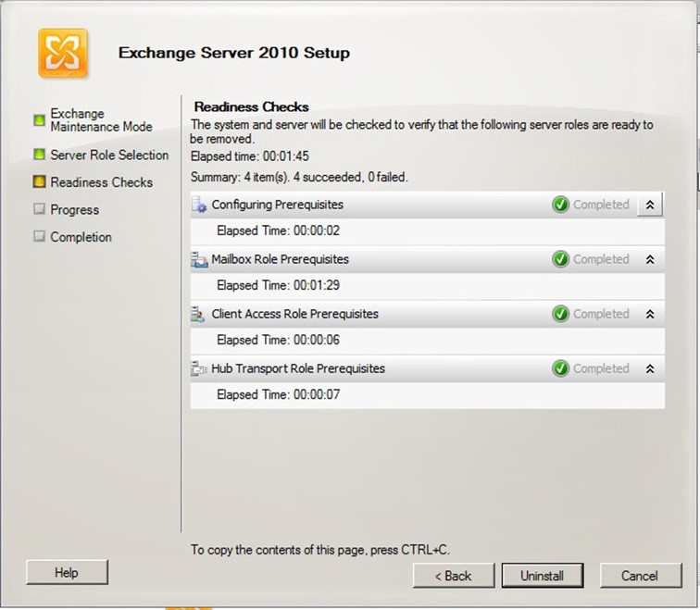Click Completed status for Hub Transport Role
The width and height of the screenshot is (700, 610).
[601, 368]
